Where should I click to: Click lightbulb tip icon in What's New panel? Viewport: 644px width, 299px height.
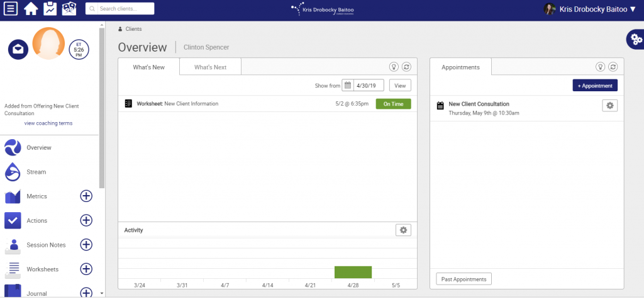(394, 67)
